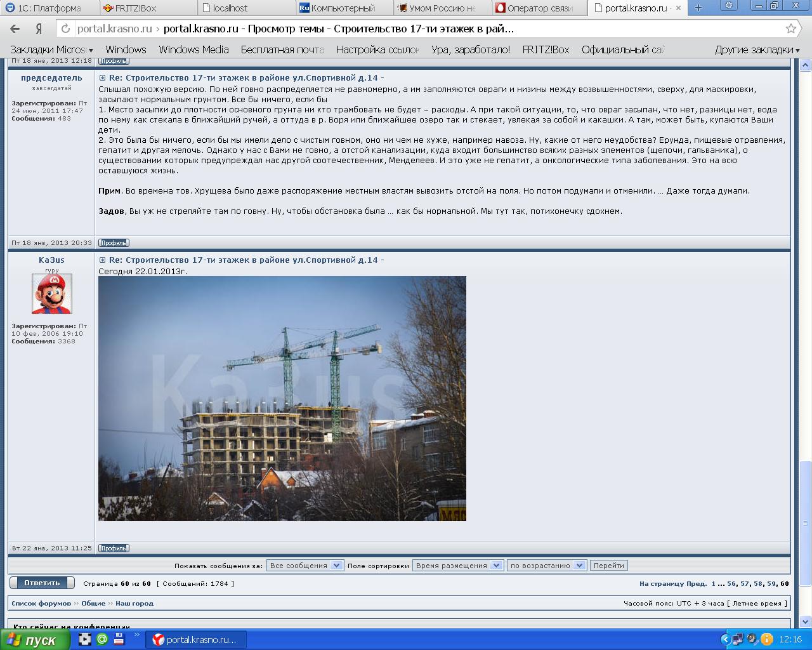The width and height of the screenshot is (812, 650).
Task: Go to page 59 of the topic
Action: [x=771, y=584]
